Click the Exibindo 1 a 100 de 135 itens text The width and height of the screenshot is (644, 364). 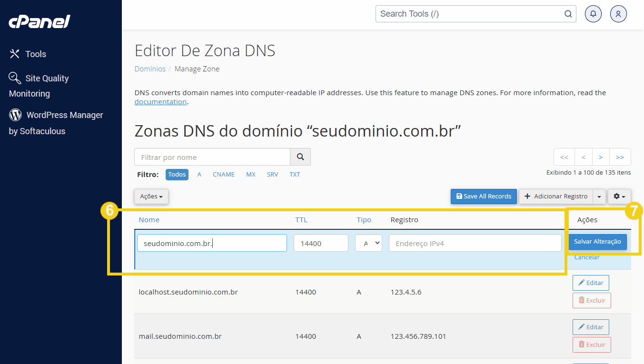coord(588,172)
